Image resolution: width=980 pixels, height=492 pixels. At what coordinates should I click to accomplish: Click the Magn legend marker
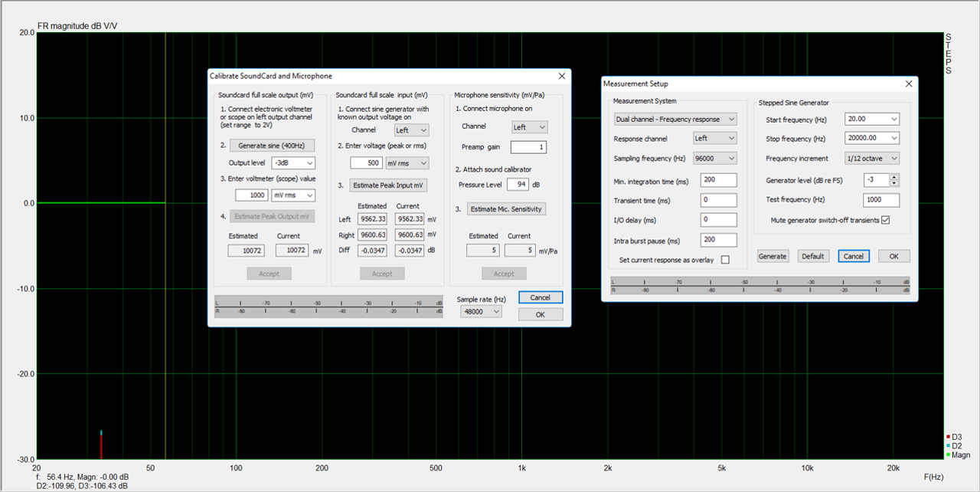click(x=948, y=455)
